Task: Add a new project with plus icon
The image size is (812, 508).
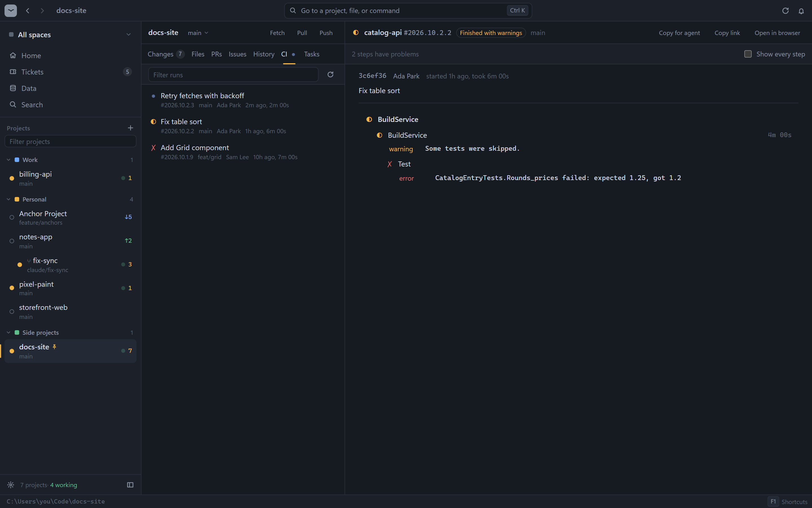Action: pos(131,128)
